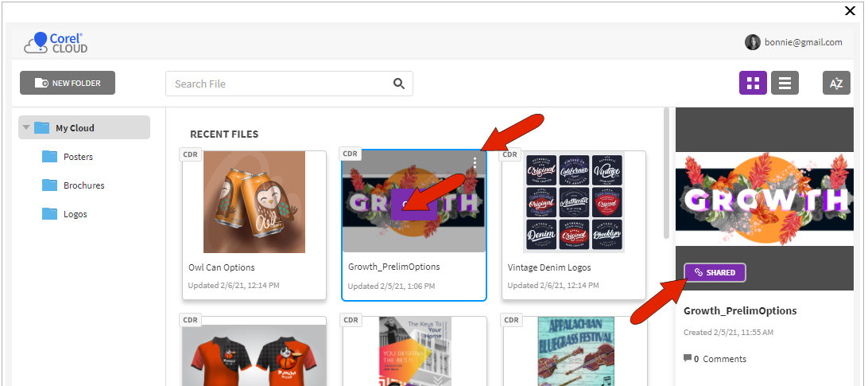Screen dimensions: 868x386
Task: Click the comments speech bubble icon
Action: [688, 358]
